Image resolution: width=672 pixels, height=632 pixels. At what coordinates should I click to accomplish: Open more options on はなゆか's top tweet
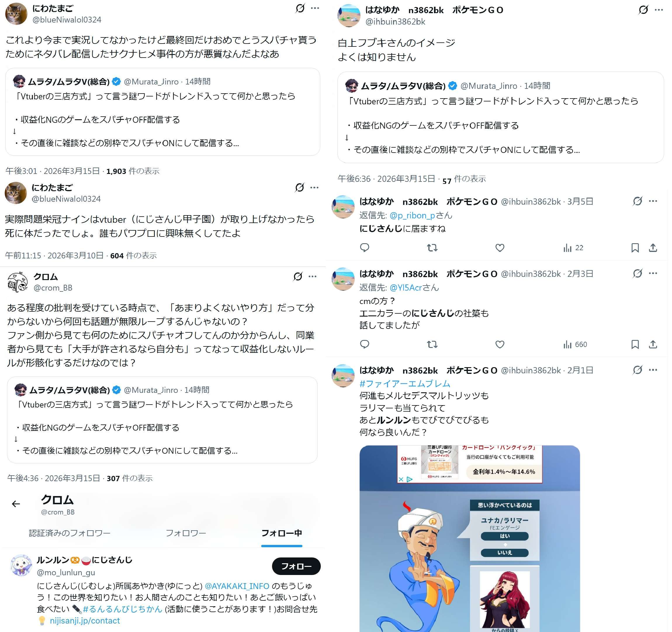coord(659,10)
